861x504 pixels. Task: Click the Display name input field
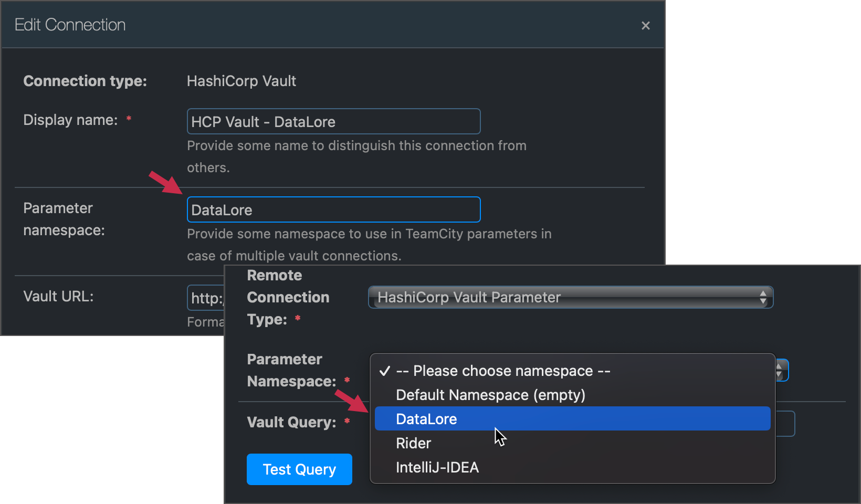(x=333, y=122)
